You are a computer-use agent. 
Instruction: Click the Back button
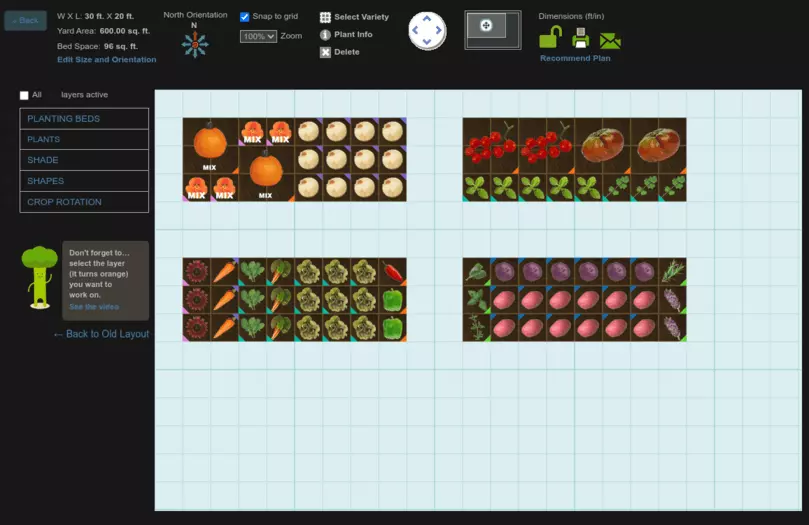click(25, 20)
